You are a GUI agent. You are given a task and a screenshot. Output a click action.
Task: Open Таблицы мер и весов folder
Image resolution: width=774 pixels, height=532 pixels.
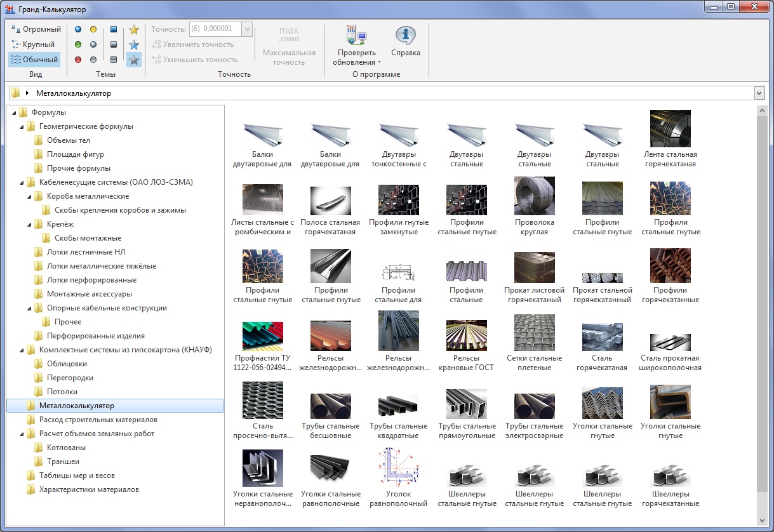[76, 475]
